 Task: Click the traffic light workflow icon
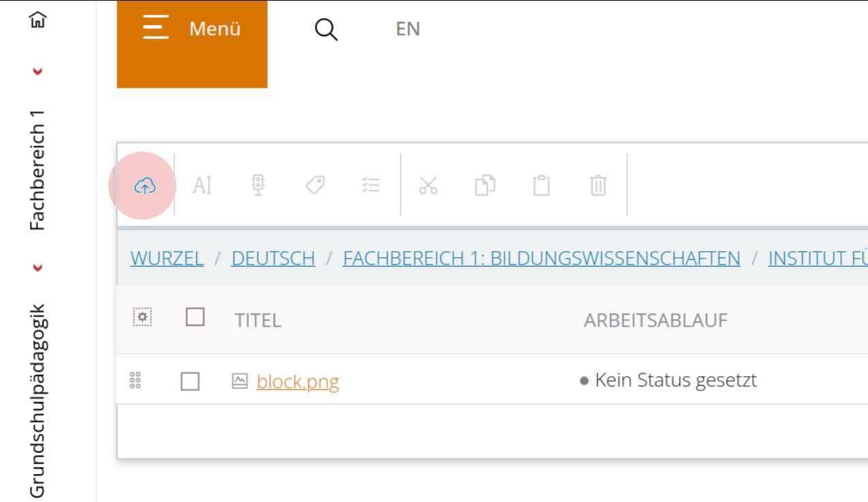click(258, 185)
